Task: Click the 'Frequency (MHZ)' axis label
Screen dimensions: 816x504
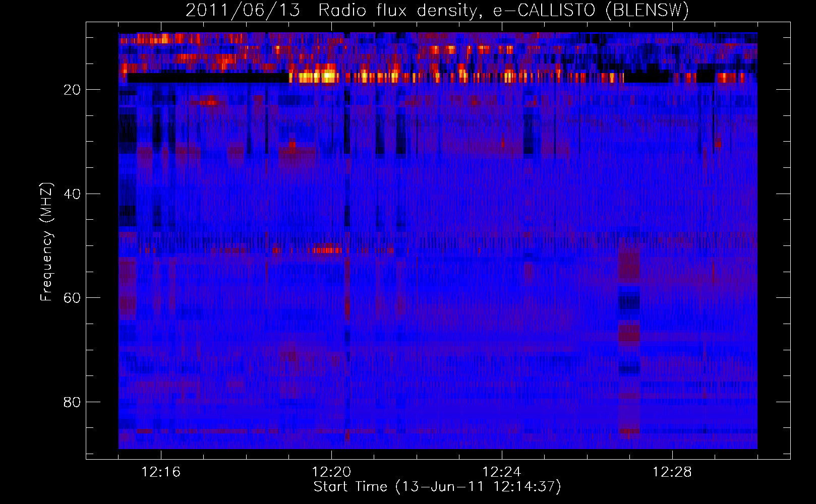Action: coord(46,242)
